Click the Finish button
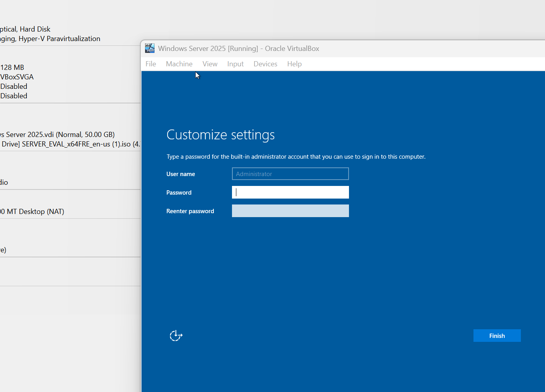Screen dimensions: 545x392 pyautogui.click(x=497, y=336)
